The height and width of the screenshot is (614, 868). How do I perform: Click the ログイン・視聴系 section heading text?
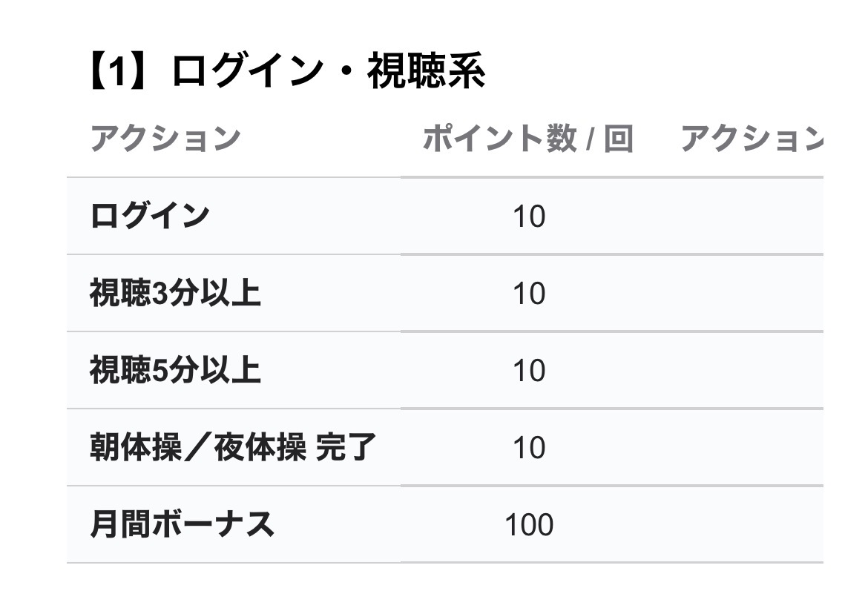pyautogui.click(x=328, y=73)
